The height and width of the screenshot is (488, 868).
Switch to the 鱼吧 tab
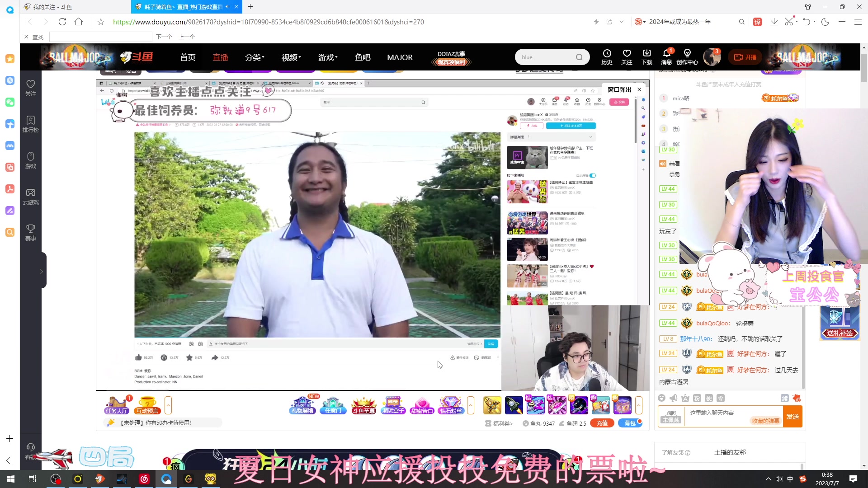pyautogui.click(x=362, y=57)
